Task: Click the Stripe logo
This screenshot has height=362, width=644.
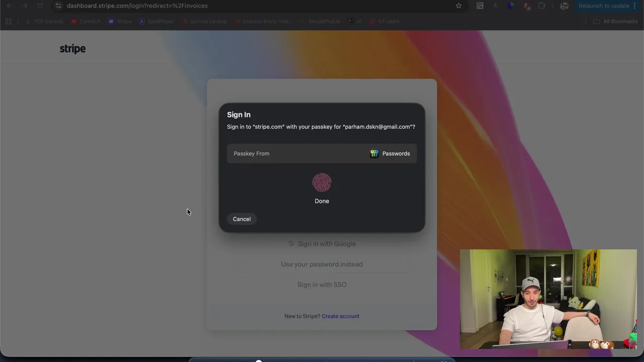Action: [73, 49]
